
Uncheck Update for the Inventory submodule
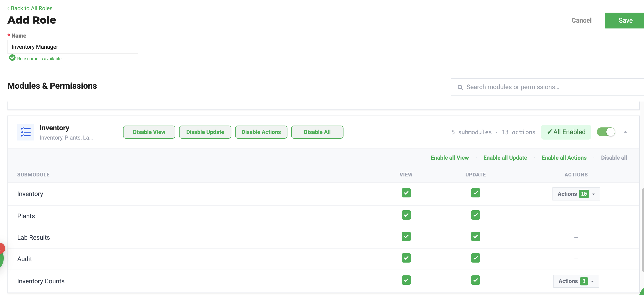pyautogui.click(x=475, y=193)
